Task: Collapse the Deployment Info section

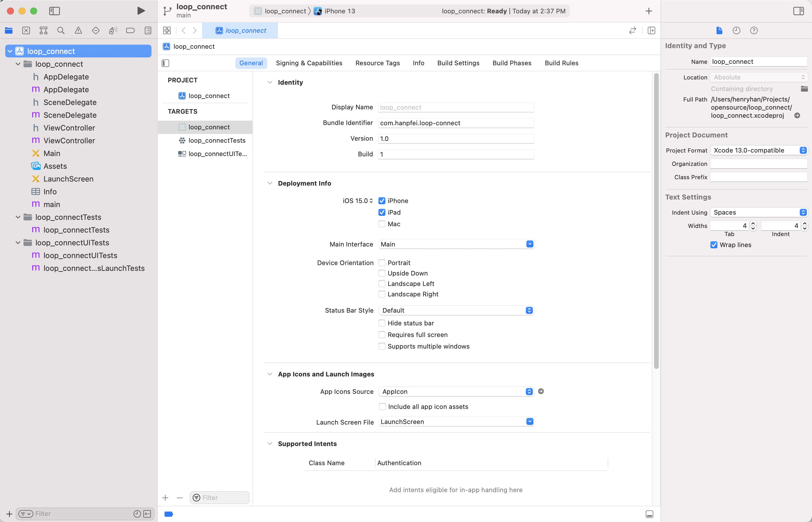Action: coord(270,183)
